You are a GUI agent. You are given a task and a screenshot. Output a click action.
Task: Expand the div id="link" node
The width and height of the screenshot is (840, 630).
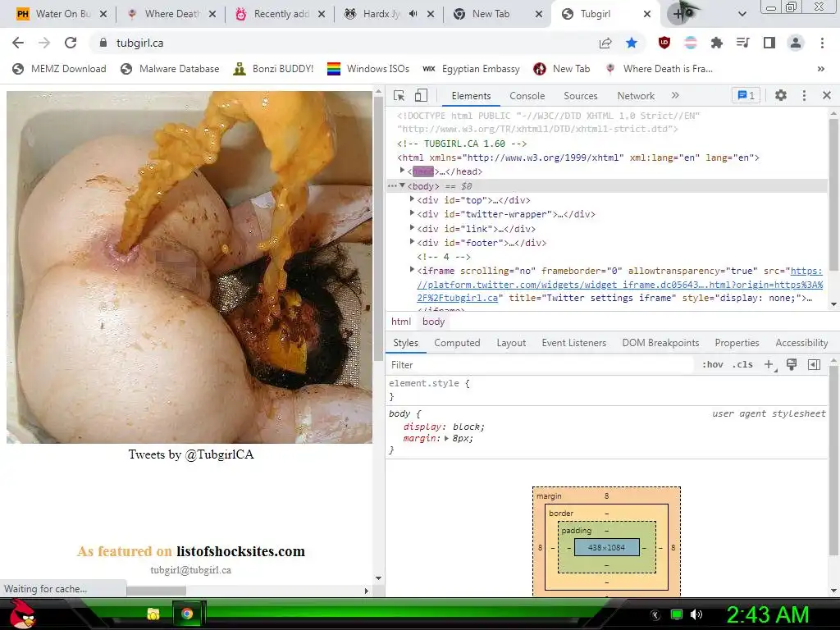412,228
